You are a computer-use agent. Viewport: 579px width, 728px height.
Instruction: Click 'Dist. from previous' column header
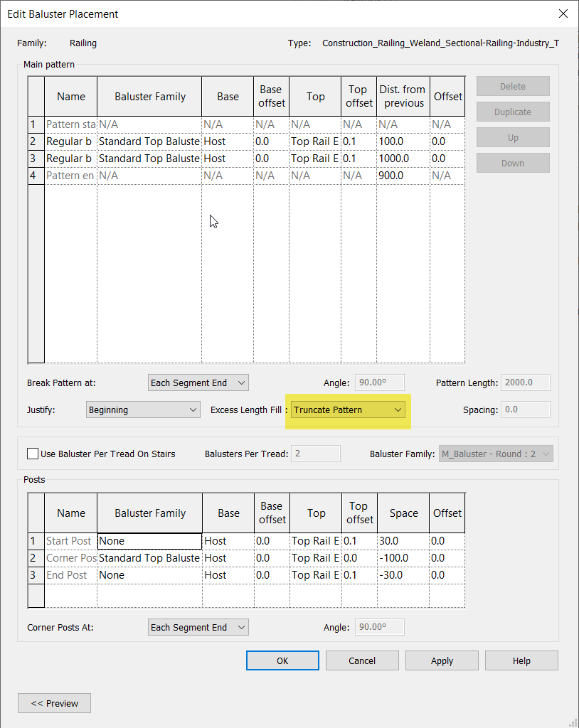point(403,96)
